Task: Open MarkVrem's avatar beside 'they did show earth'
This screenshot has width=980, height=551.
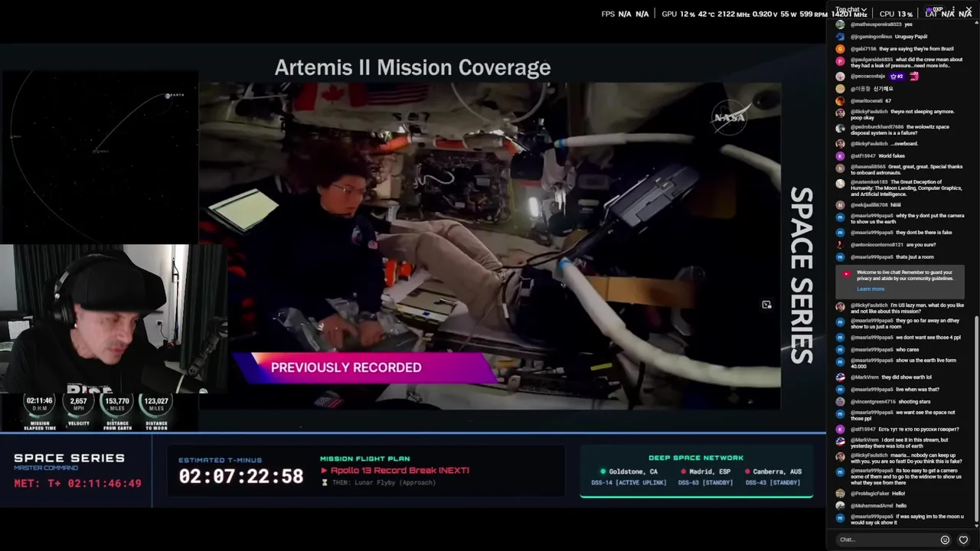Action: 841,377
